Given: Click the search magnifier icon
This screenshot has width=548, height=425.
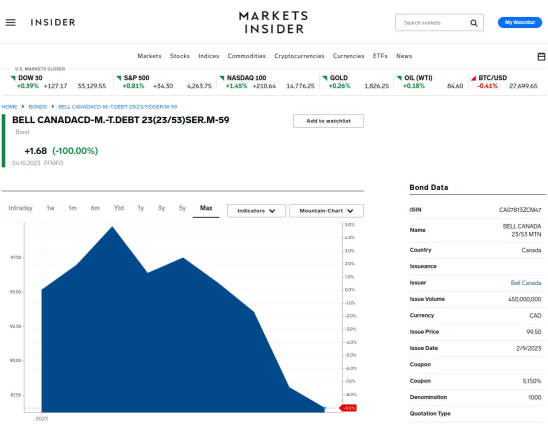Looking at the screenshot, I should point(474,23).
